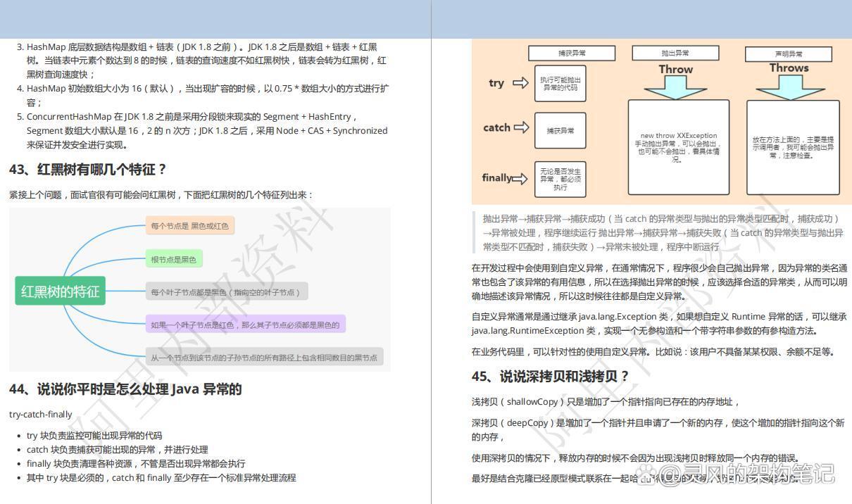Click the green node "根节点是黑色"
This screenshot has width=852, height=504.
tap(174, 260)
